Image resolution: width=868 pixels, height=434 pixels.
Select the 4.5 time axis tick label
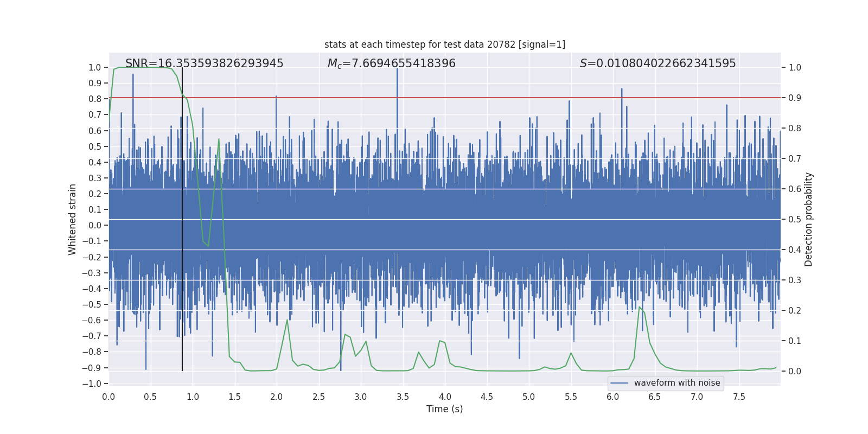point(487,397)
